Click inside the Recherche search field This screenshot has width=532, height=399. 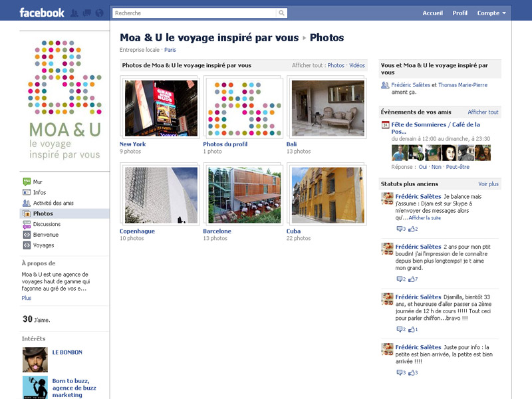(x=194, y=13)
